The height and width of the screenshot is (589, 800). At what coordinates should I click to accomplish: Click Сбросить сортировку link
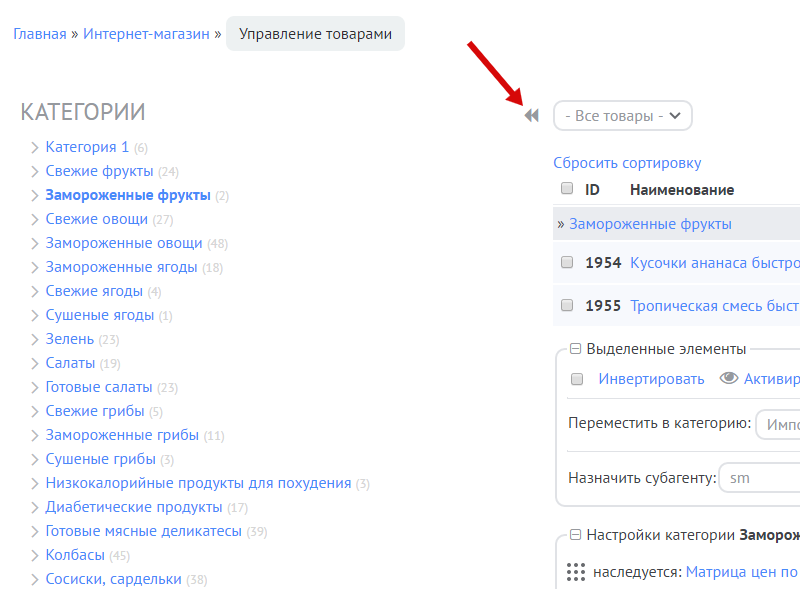627,163
